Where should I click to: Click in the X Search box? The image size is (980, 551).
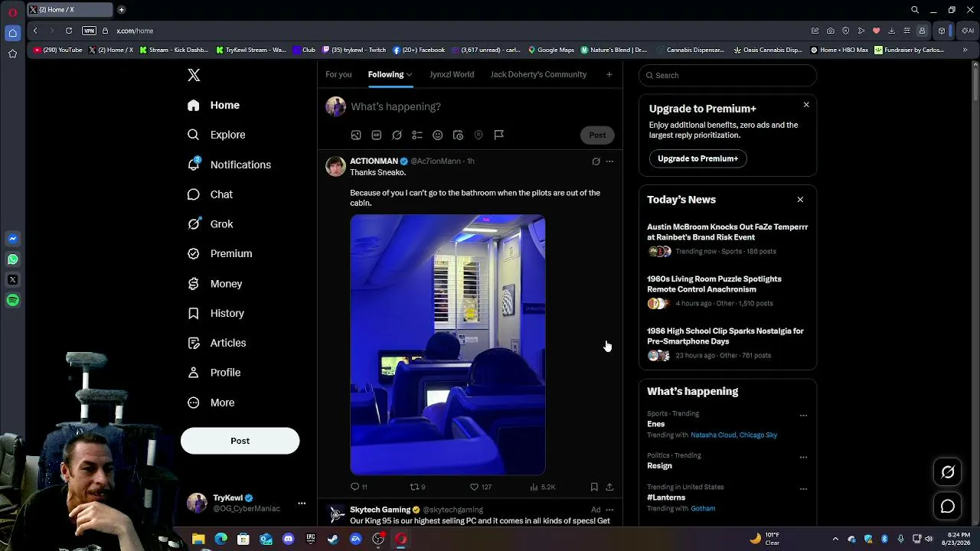tap(727, 75)
